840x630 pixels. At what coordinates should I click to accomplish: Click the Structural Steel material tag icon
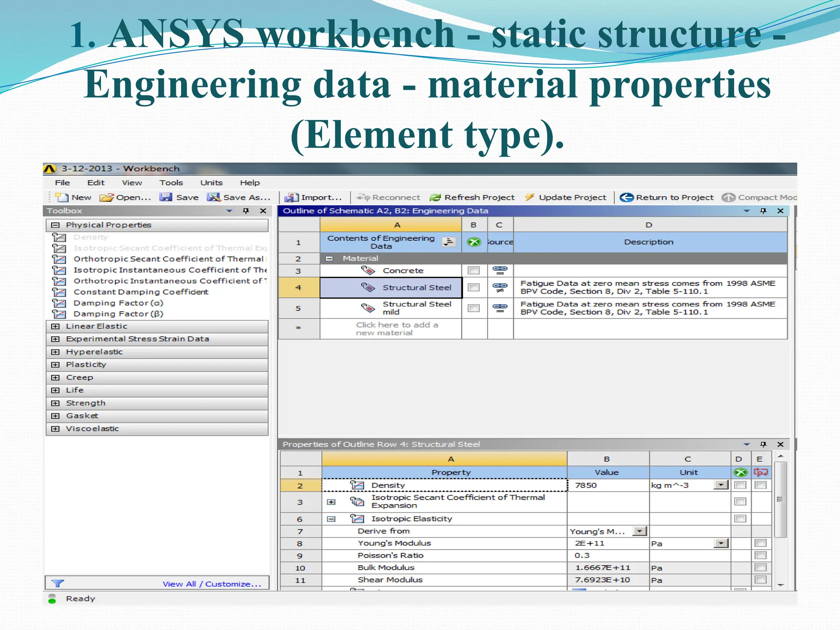click(x=368, y=287)
